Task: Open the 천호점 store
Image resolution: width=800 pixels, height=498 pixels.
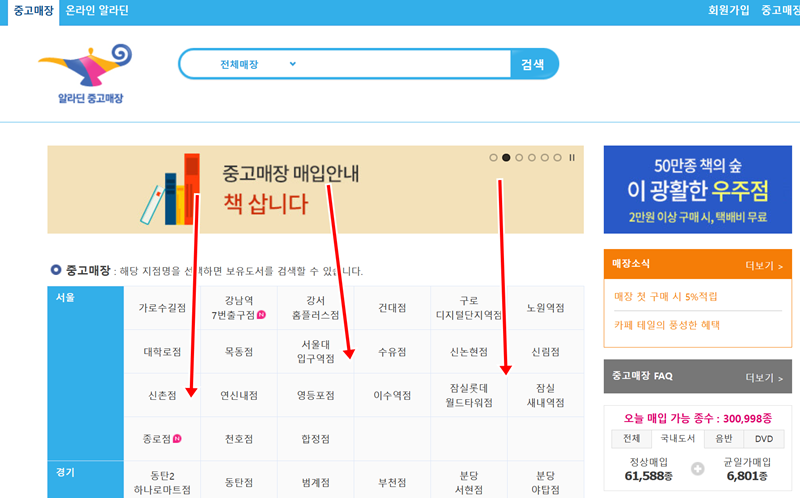Action: (x=239, y=439)
